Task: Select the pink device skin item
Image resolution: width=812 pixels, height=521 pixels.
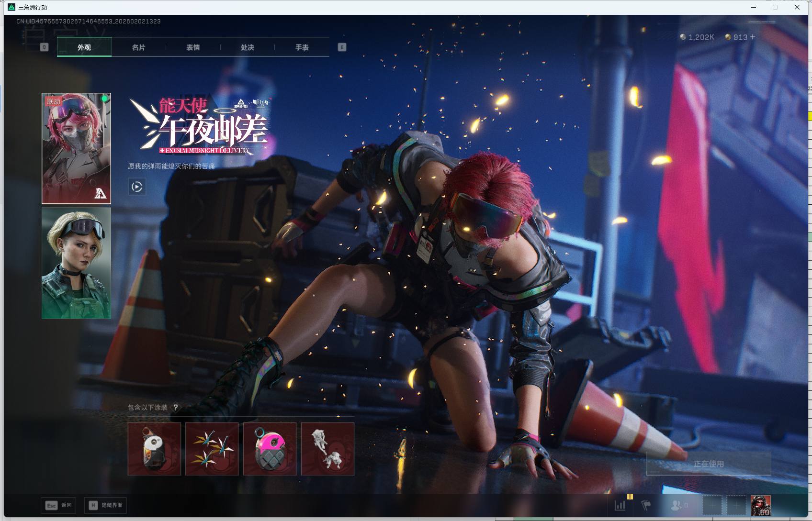Action: [270, 449]
